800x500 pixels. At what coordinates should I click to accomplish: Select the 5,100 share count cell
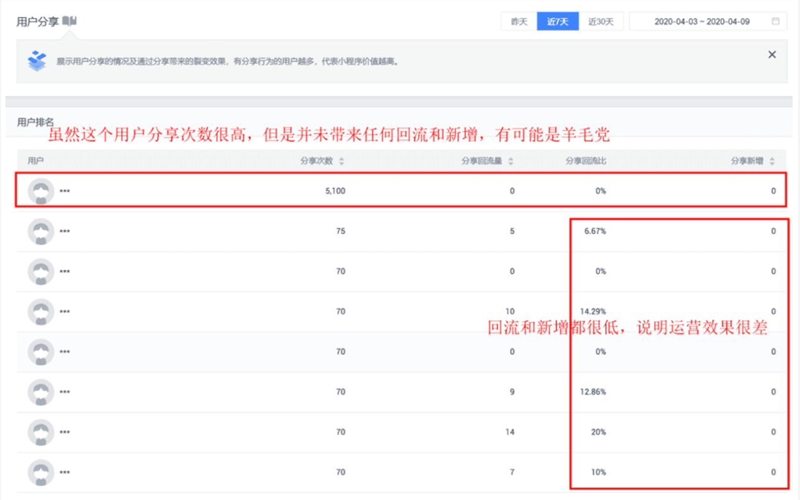click(335, 191)
